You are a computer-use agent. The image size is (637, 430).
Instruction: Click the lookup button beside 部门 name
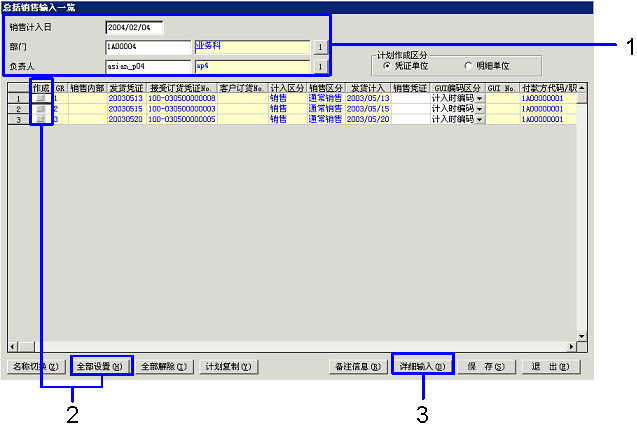pos(320,47)
